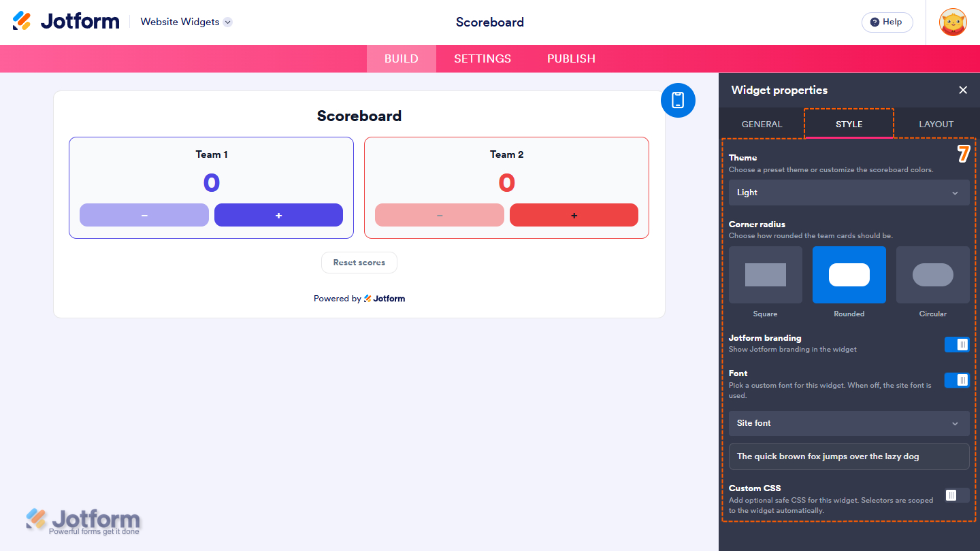Decrease Team 2 score with minus button
Screen dimensions: 980x551
pyautogui.click(x=440, y=215)
